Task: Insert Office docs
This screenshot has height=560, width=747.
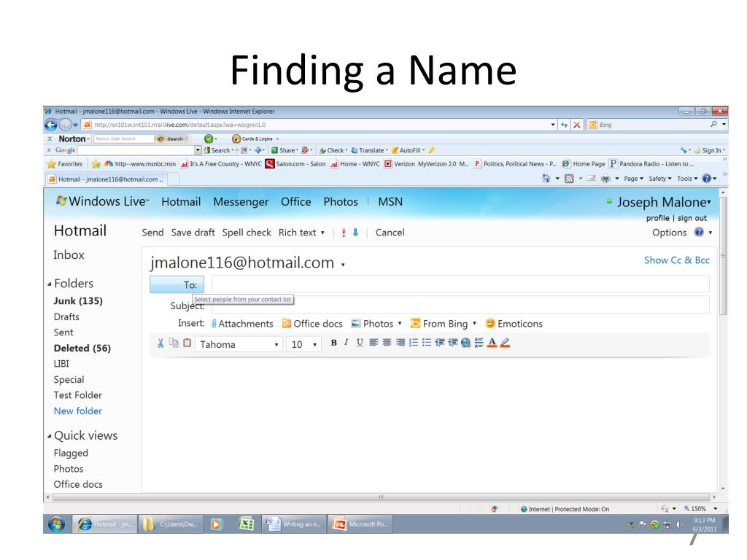Action: (x=312, y=324)
